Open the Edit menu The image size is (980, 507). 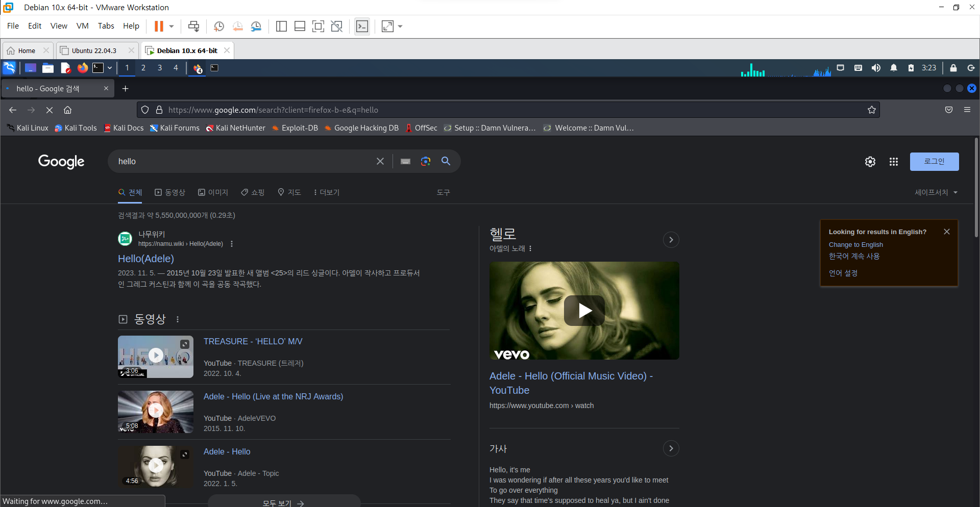[35, 26]
